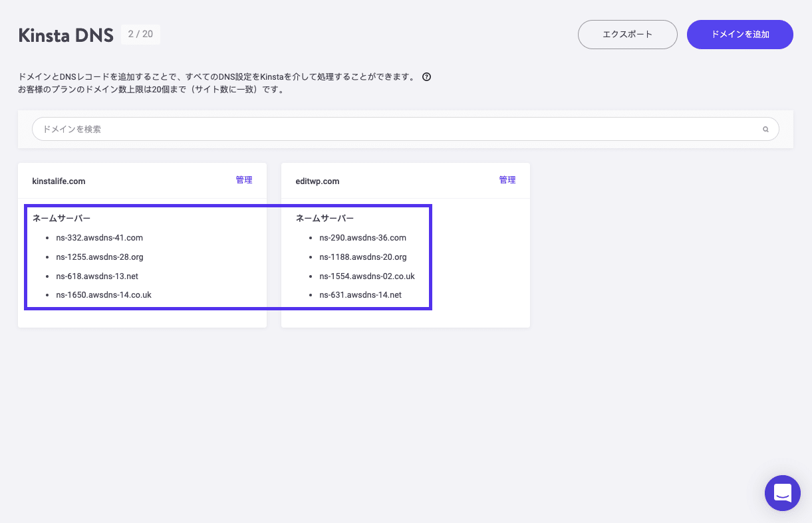The image size is (812, 523).
Task: Open the Intercom chat bubble
Action: pyautogui.click(x=782, y=493)
